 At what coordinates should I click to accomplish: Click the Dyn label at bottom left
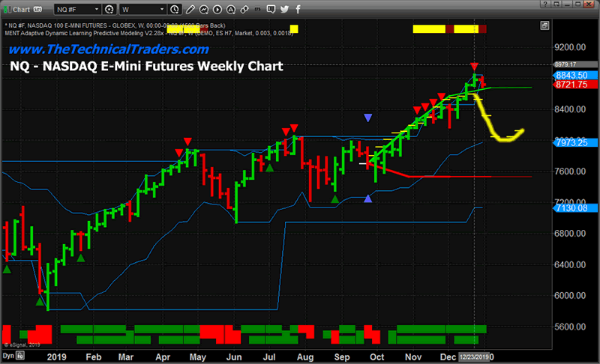click(x=8, y=356)
